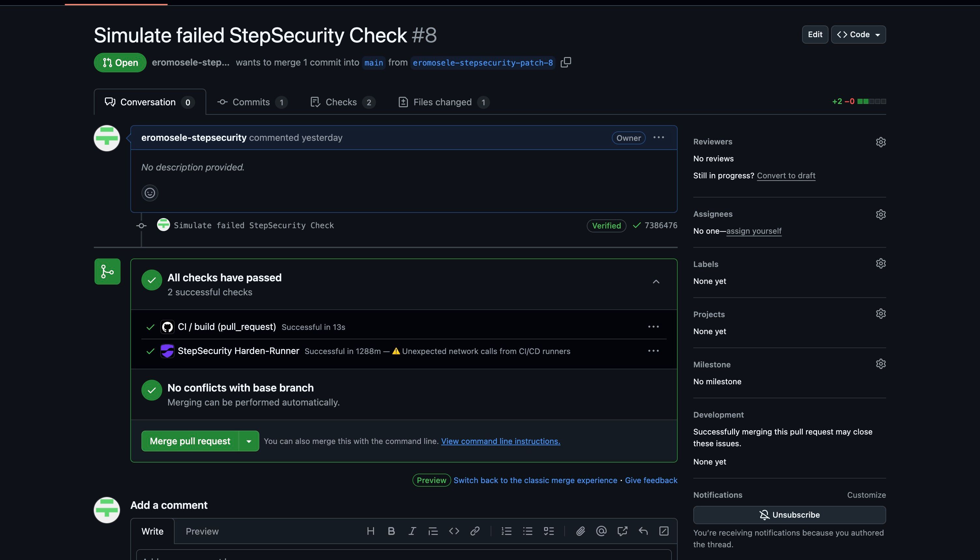Click the avatar beside Add a comment
Screen dimensions: 980x560
107,510
